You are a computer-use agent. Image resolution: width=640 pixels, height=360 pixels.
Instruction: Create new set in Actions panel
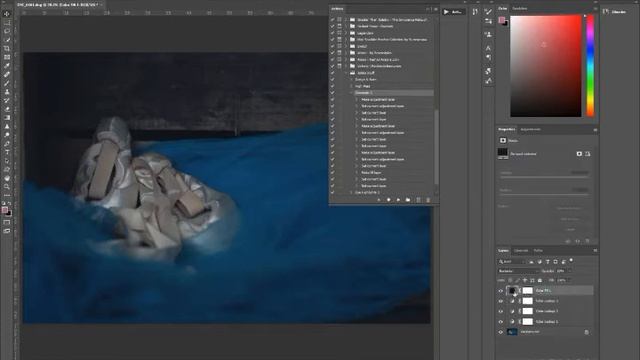(408, 200)
